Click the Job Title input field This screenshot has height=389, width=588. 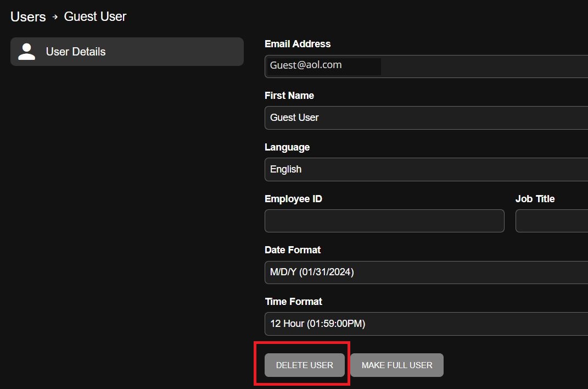pos(552,221)
